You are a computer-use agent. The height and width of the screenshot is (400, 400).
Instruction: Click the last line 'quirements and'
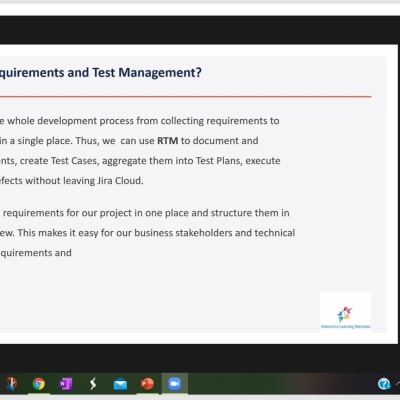tap(36, 253)
